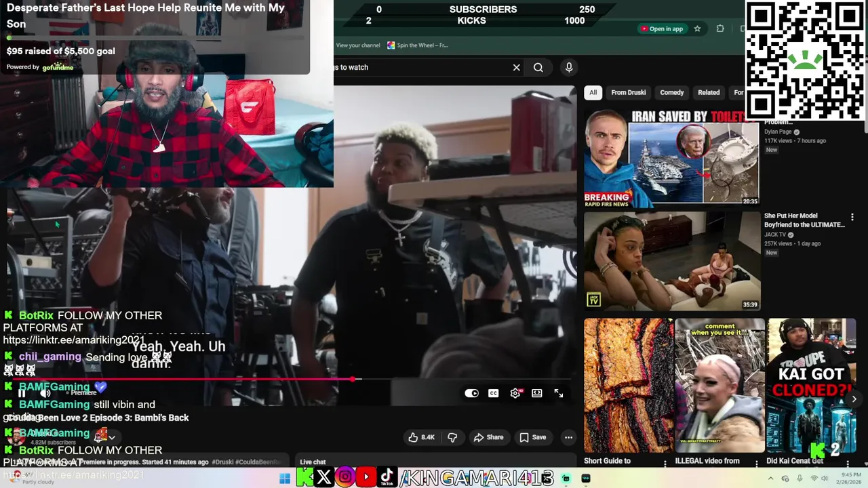868x488 pixels.
Task: Select the From Druski chip
Action: click(629, 92)
